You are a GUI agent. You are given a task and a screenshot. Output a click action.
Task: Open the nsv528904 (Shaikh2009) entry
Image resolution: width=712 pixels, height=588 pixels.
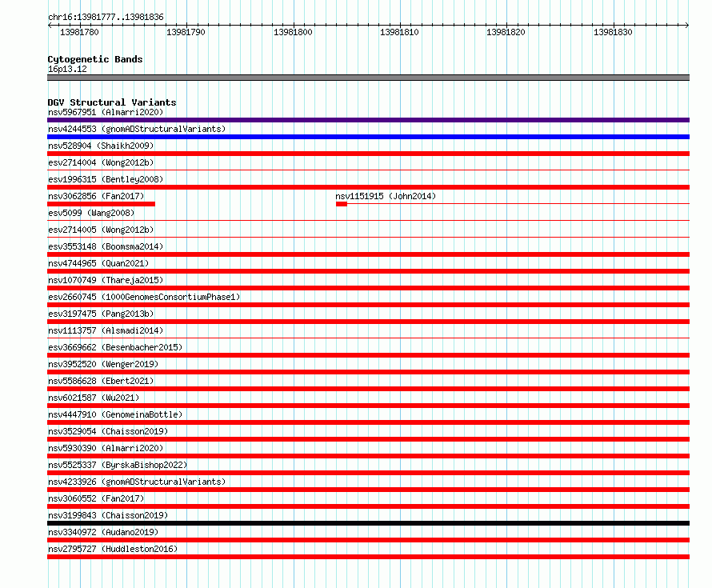[101, 146]
